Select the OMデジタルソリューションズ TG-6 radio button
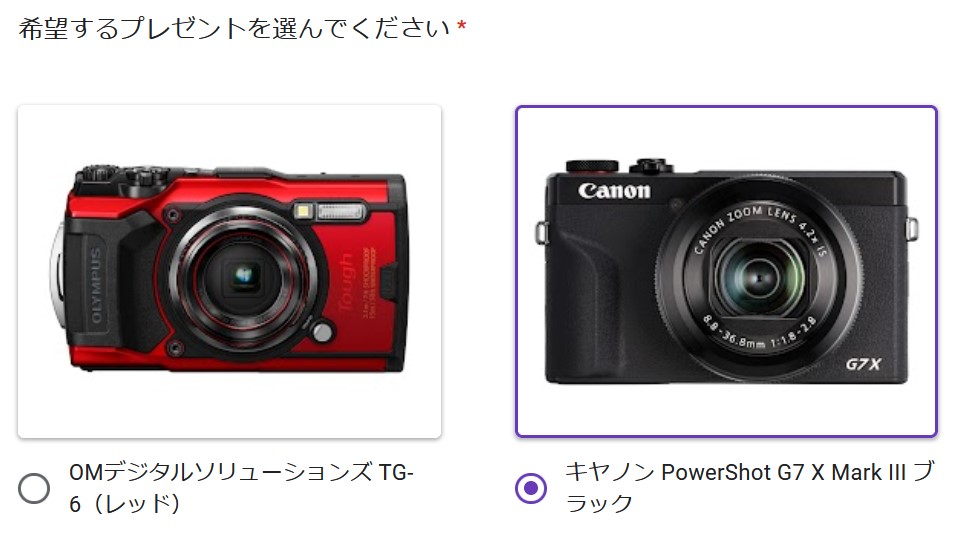This screenshot has height=547, width=963. click(34, 488)
